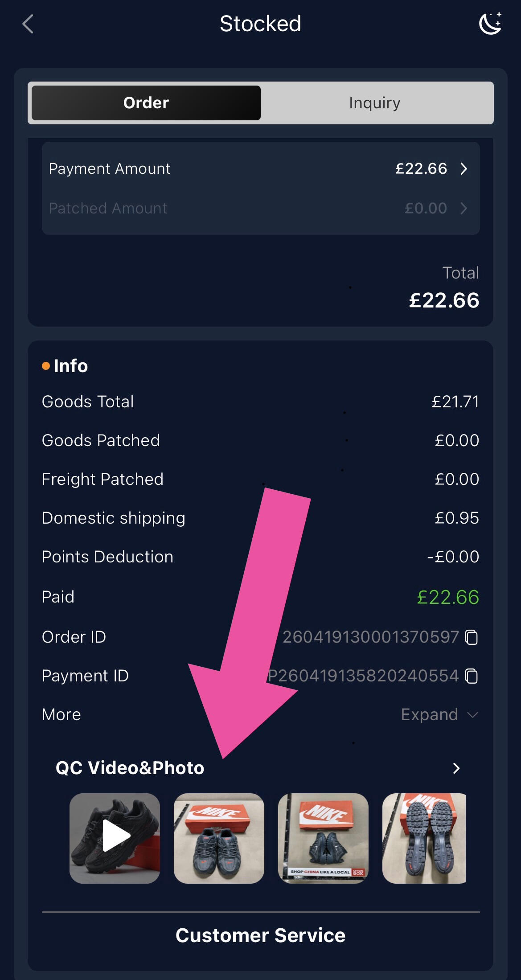The image size is (521, 980).
Task: Tap the QC Video&Photo heading
Action: 130,768
